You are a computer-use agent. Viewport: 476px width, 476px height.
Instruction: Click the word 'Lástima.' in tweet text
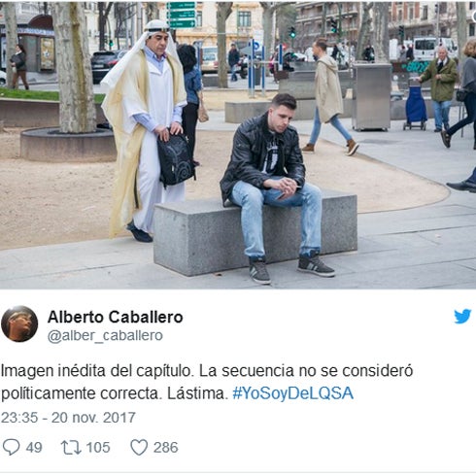[197, 393]
